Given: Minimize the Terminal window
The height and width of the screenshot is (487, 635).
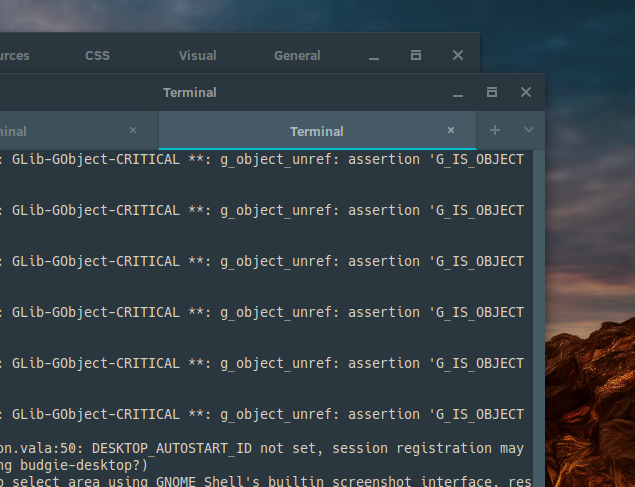Looking at the screenshot, I should 458,93.
